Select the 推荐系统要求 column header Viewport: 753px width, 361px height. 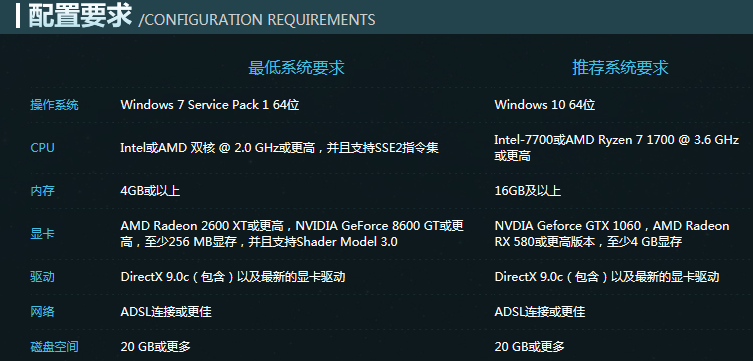click(x=620, y=68)
